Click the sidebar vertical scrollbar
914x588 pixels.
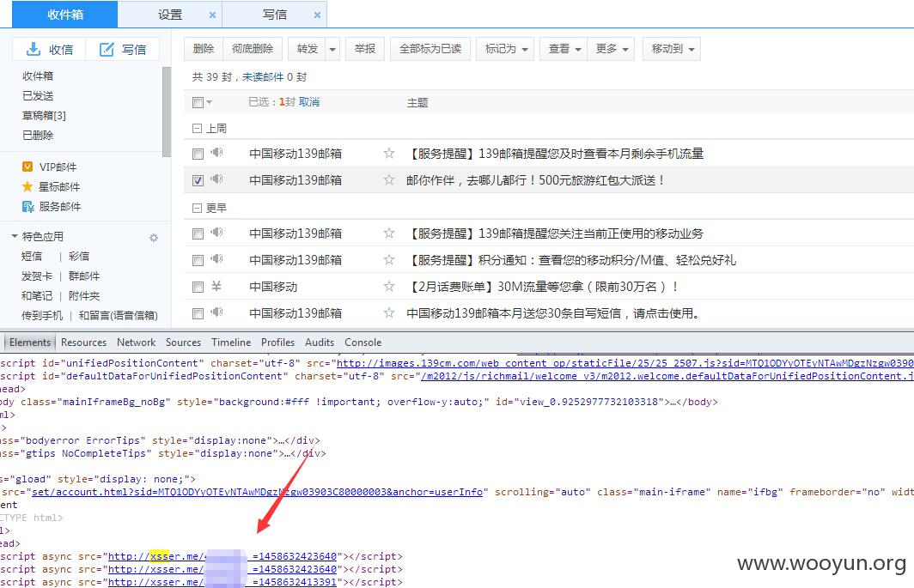coord(167,112)
